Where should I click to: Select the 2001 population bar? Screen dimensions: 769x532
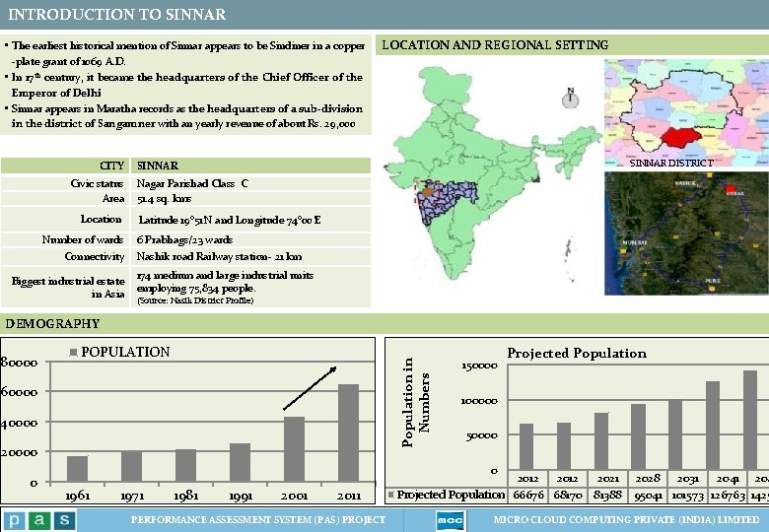pos(294,449)
